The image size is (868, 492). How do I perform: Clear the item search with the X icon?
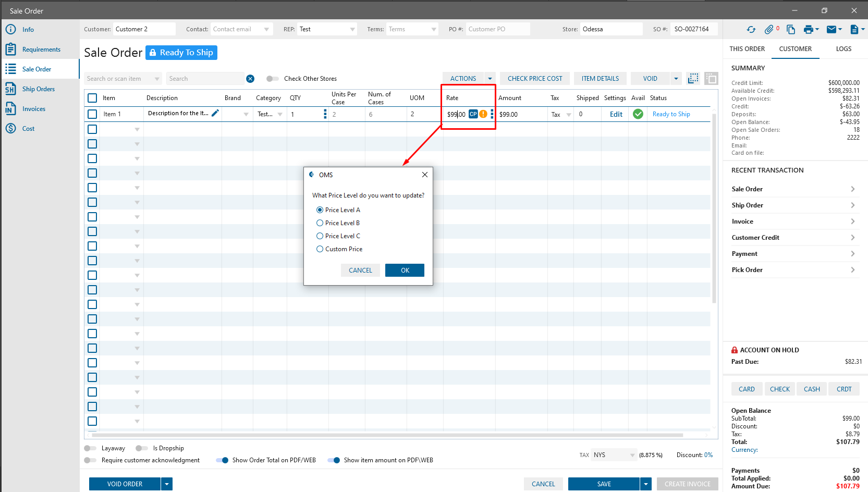point(250,79)
